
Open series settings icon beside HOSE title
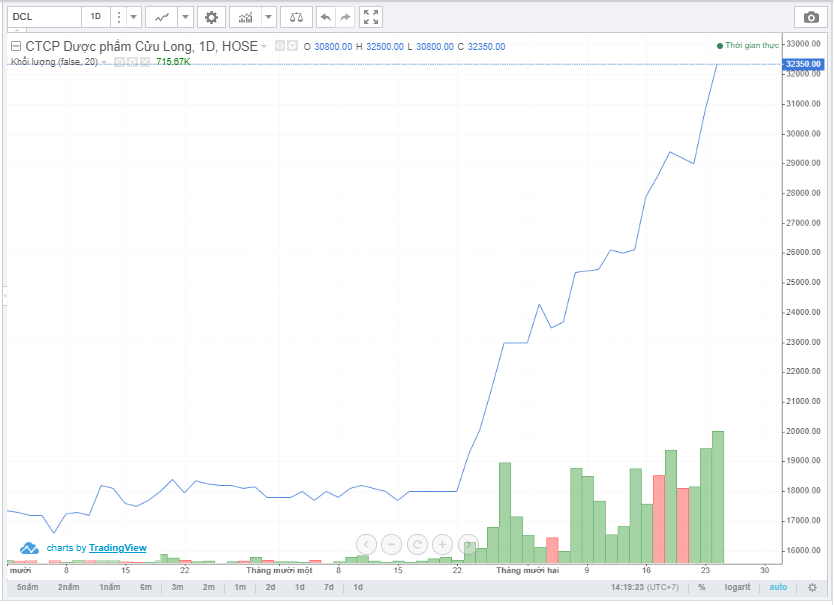click(293, 46)
